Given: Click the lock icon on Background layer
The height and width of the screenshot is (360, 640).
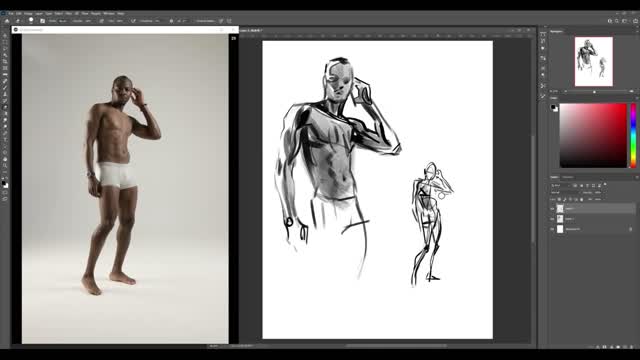Looking at the screenshot, I should [630, 229].
